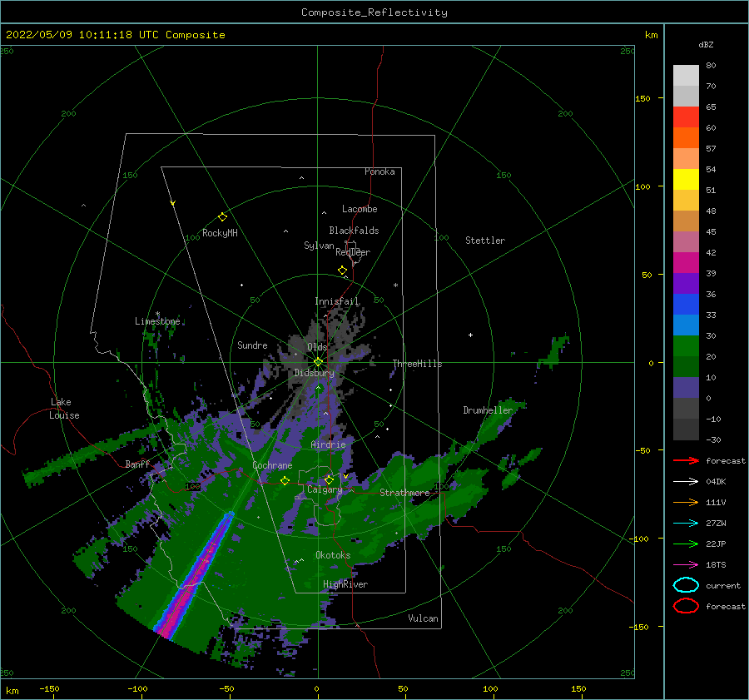Viewport: 749px width, 700px height.
Task: Click the dBZ legend heading
Action: coord(706,44)
